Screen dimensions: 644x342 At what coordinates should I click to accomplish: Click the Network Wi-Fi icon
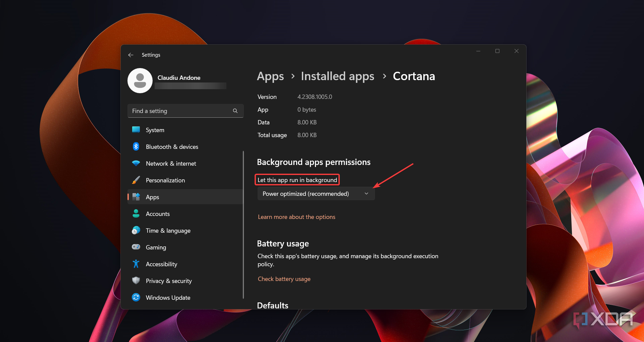(136, 163)
